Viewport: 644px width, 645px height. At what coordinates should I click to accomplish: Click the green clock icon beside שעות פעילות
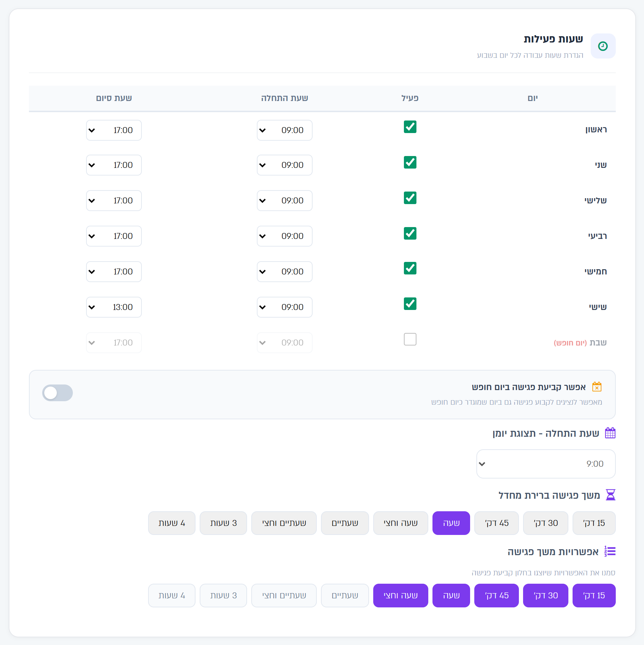[603, 46]
